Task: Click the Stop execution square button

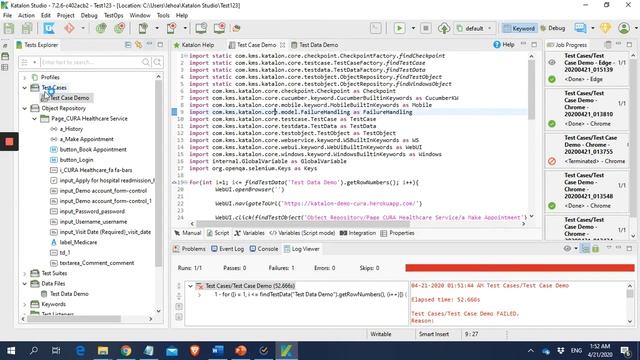Action: [425, 28]
